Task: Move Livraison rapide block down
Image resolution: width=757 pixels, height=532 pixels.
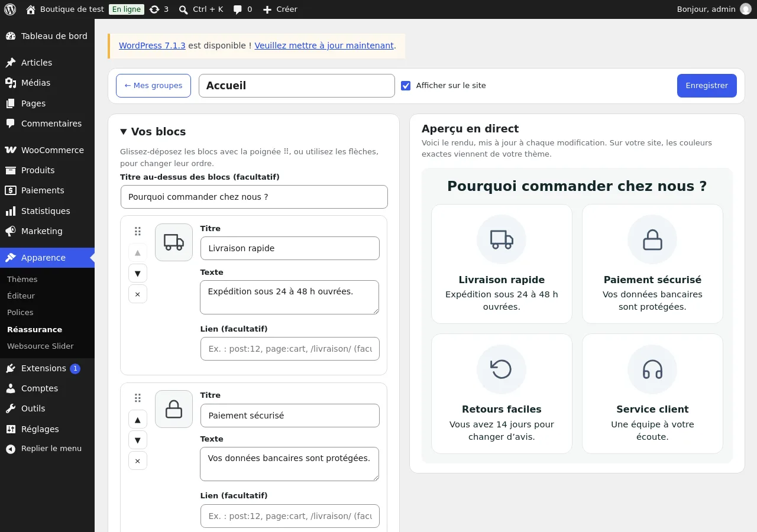Action: [138, 273]
